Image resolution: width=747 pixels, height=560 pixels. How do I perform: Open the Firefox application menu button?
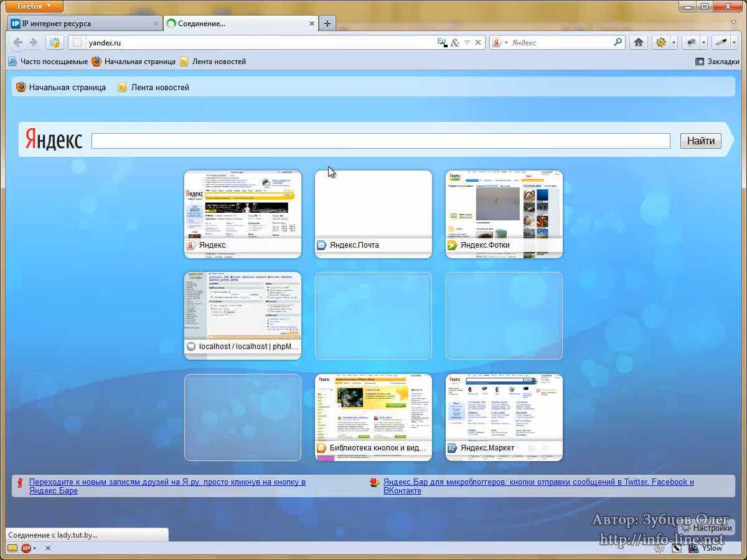click(x=35, y=6)
